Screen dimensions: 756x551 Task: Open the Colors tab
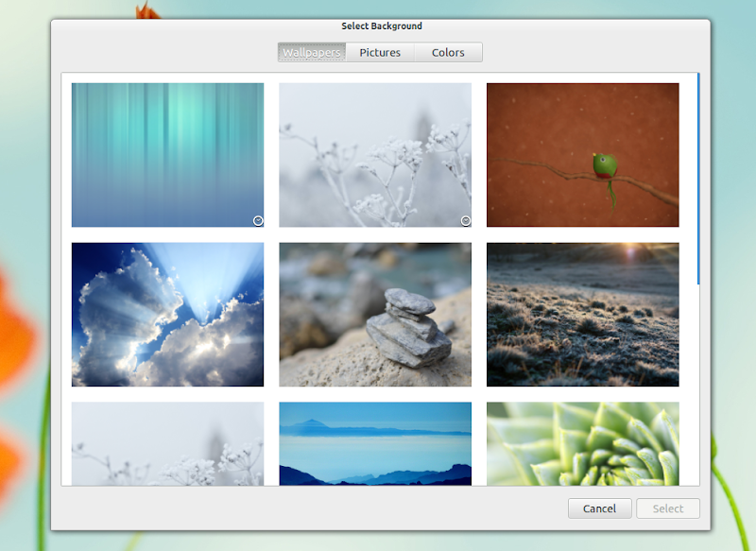[x=448, y=52]
